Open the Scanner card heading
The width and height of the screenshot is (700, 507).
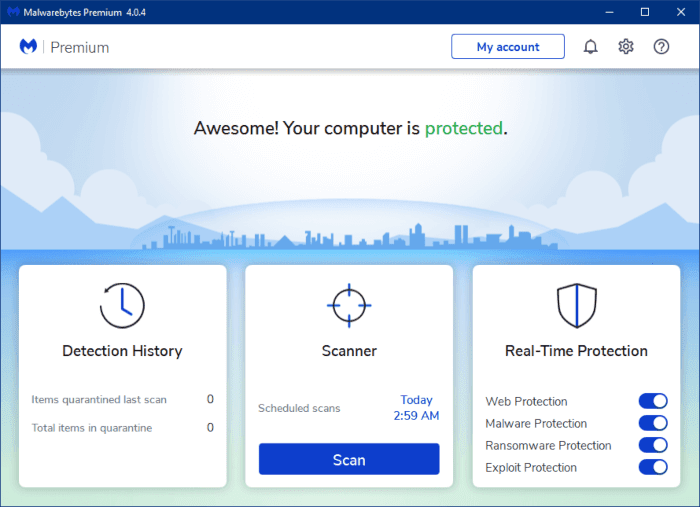coord(349,351)
